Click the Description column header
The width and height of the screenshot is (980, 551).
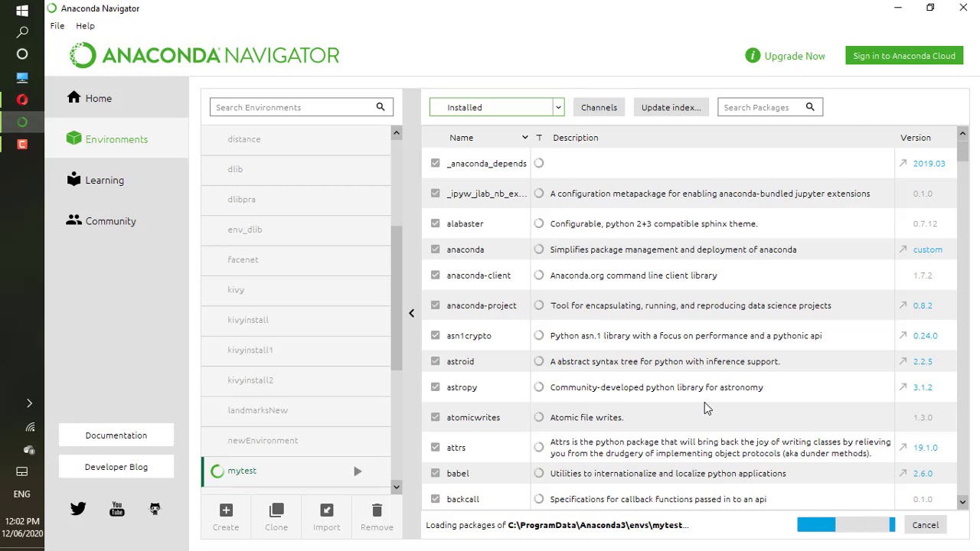click(x=575, y=138)
